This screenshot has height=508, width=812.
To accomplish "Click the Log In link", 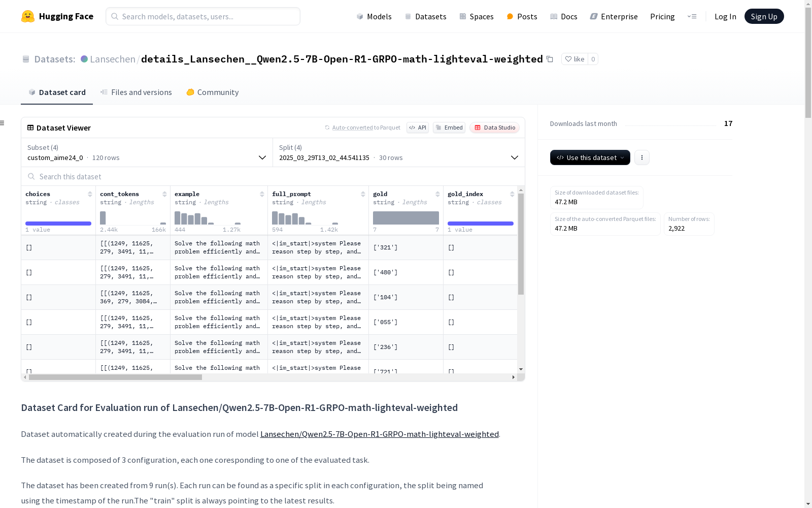I will 725,16.
